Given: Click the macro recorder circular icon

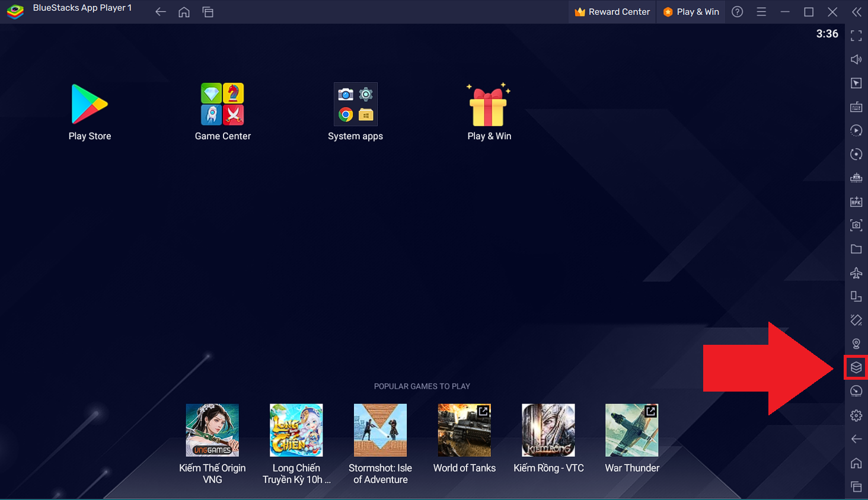Looking at the screenshot, I should 856,154.
